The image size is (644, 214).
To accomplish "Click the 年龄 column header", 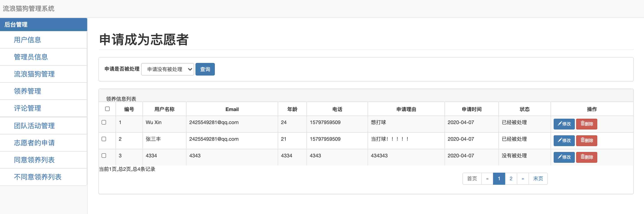I will tap(292, 109).
